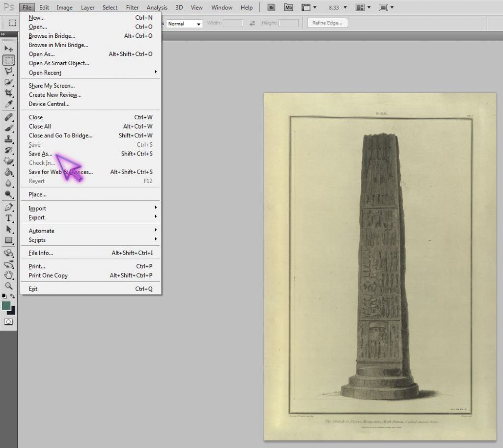Select the Pen tool
The height and width of the screenshot is (448, 503).
coord(9,207)
